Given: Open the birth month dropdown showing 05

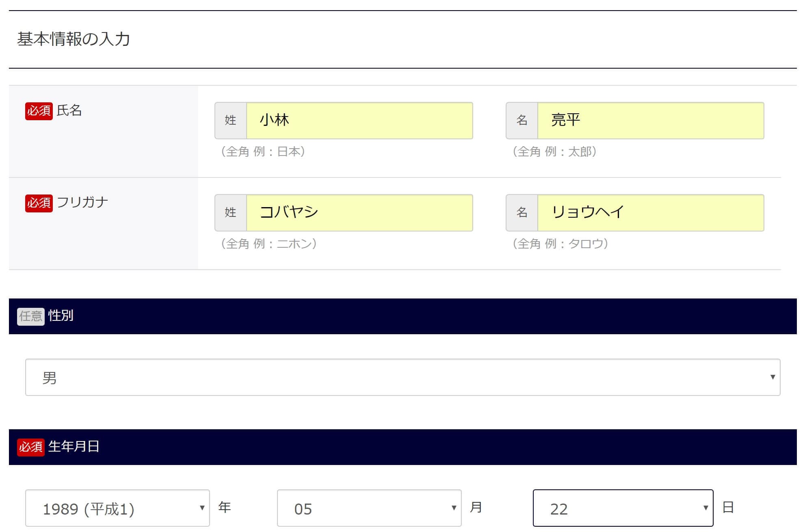Looking at the screenshot, I should [x=369, y=508].
